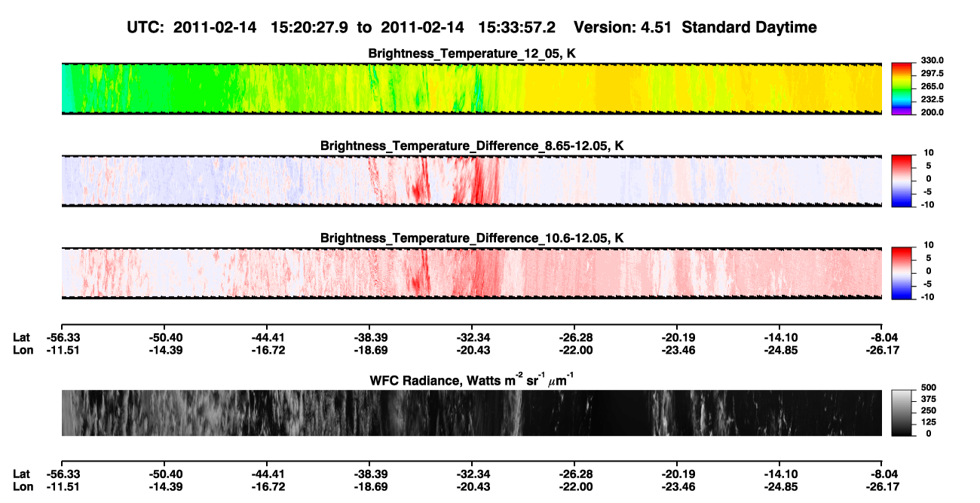This screenshot has width=980, height=503.
Task: Click the Brightness_Temperature_Difference_8.65-12.05 title
Action: pos(472,146)
